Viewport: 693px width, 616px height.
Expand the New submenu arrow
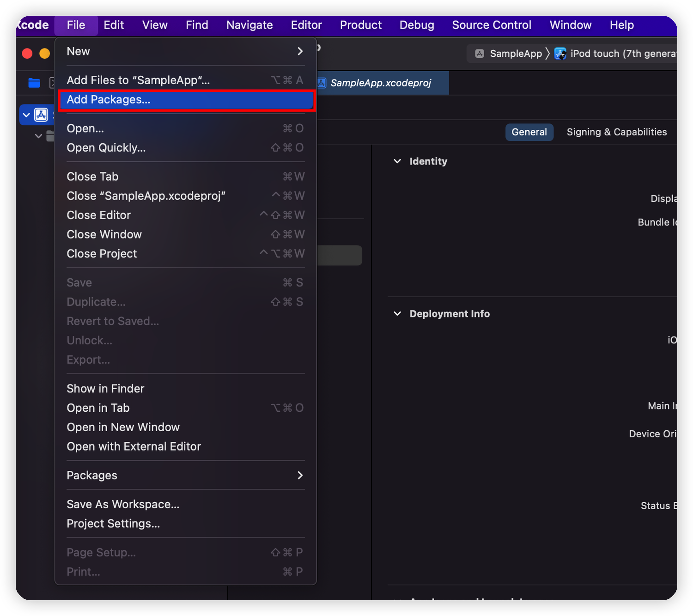(x=300, y=51)
